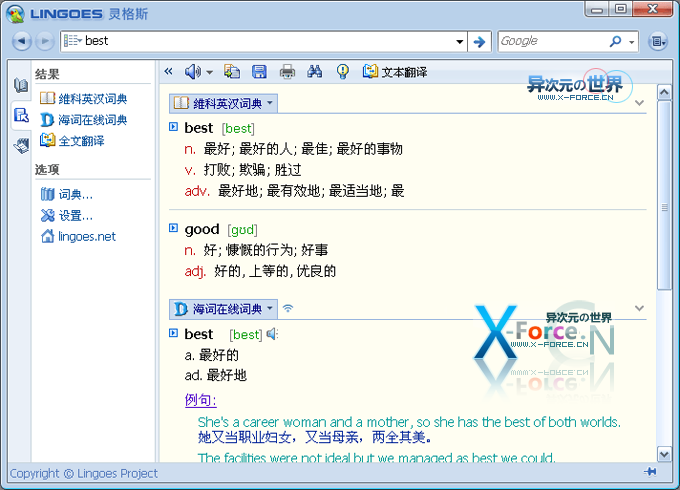
Task: Switch to the appendix sidebar tab
Action: click(x=21, y=145)
